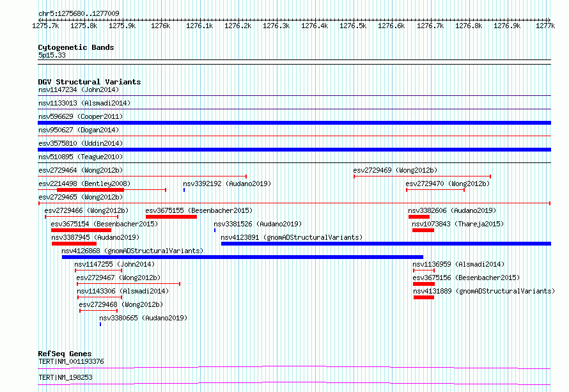Open esv2729470 (Wong2012b) label
Image resolution: width=569 pixels, height=392 pixels.
pos(448,184)
